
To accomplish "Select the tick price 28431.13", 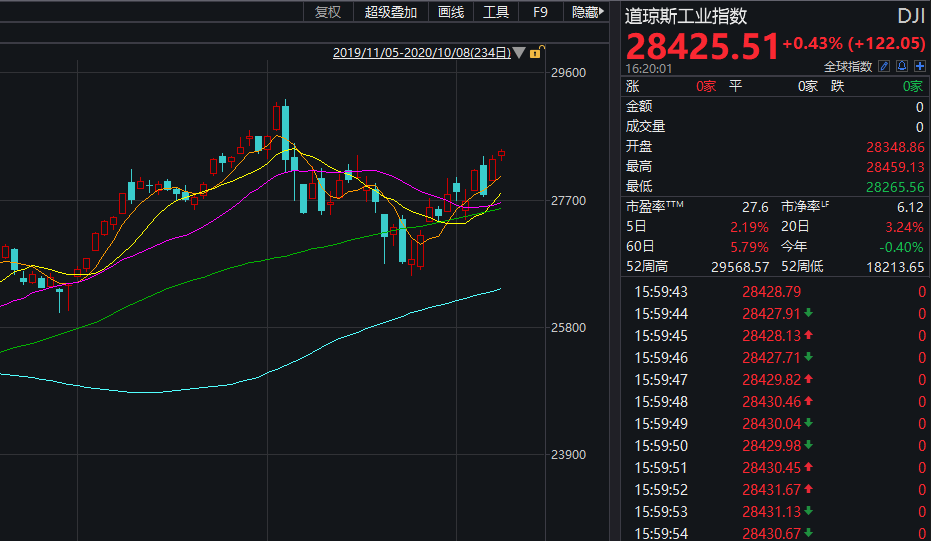I will click(x=771, y=511).
